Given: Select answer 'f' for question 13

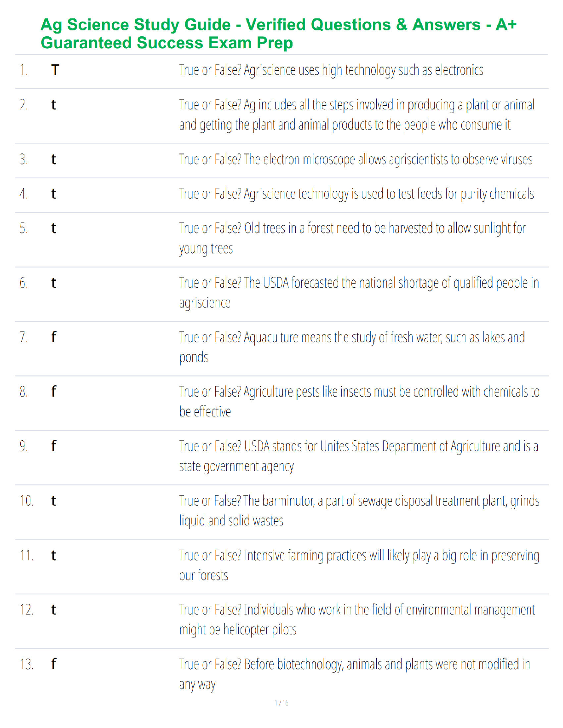Looking at the screenshot, I should click(x=54, y=664).
